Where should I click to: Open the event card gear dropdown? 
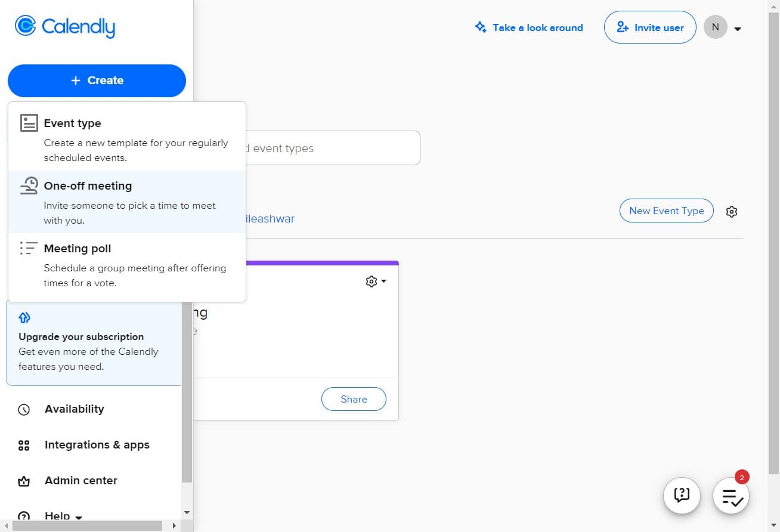[x=376, y=282]
